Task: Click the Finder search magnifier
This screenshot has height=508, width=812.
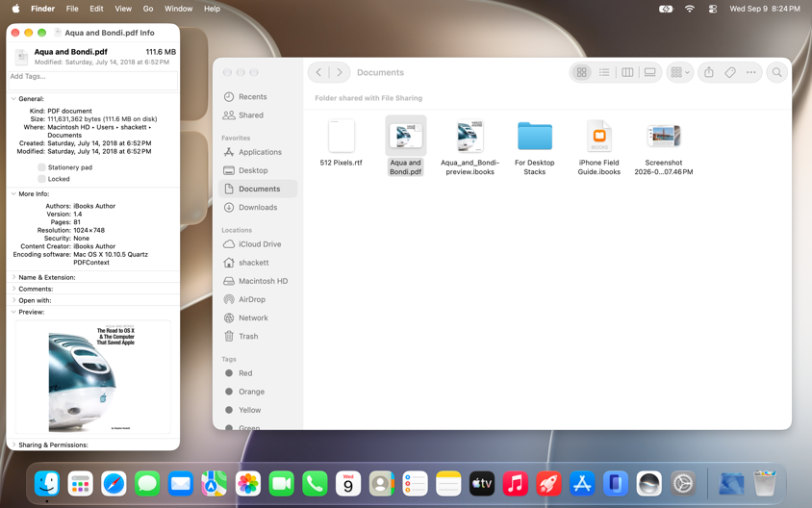Action: [x=776, y=72]
